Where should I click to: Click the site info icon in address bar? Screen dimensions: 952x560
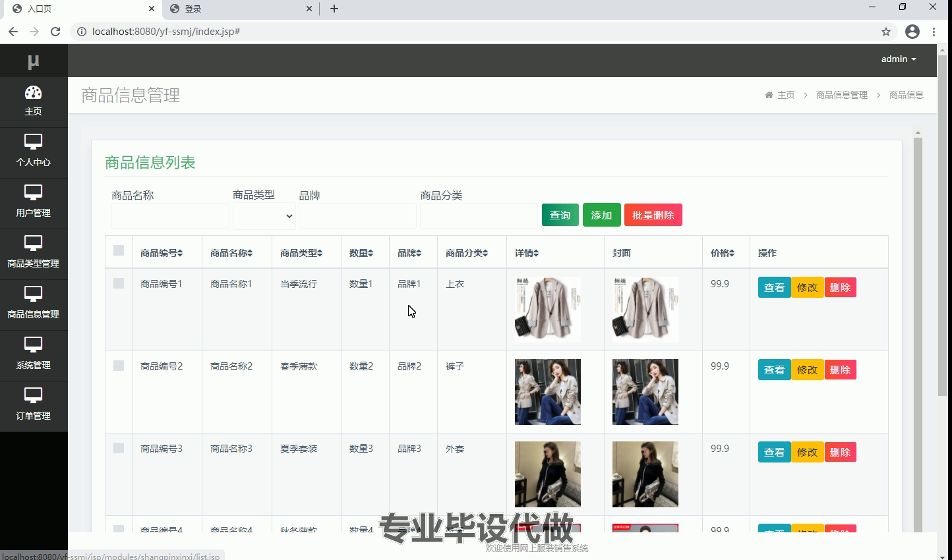tap(82, 32)
